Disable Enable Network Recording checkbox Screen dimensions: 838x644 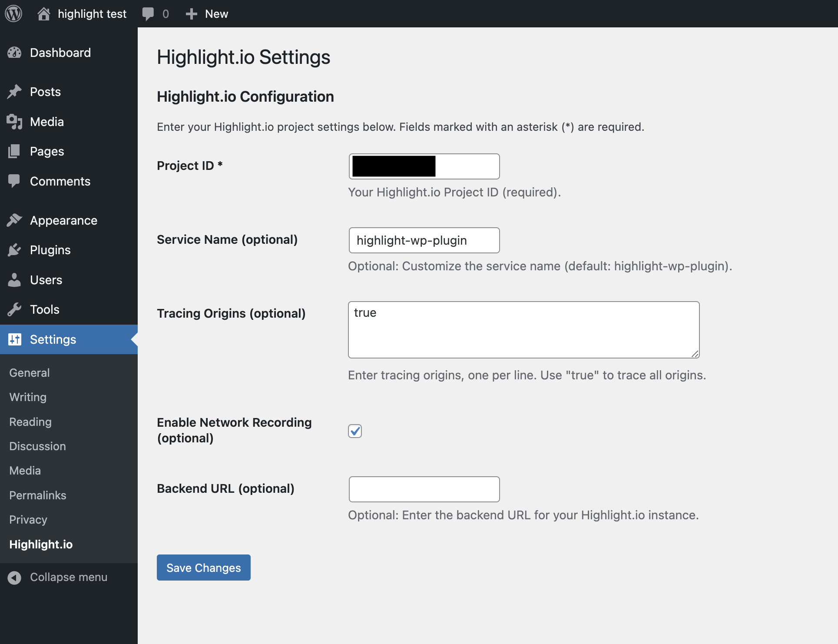point(354,431)
